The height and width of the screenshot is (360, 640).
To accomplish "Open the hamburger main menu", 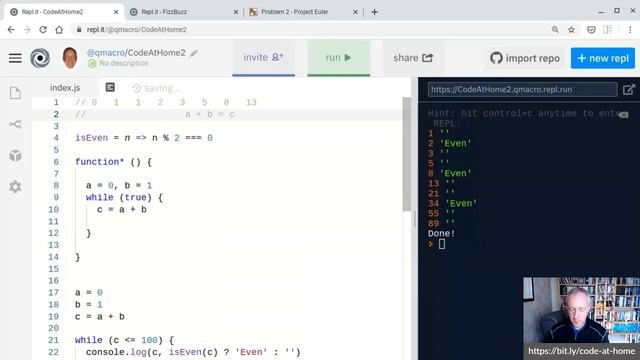I will tap(15, 58).
